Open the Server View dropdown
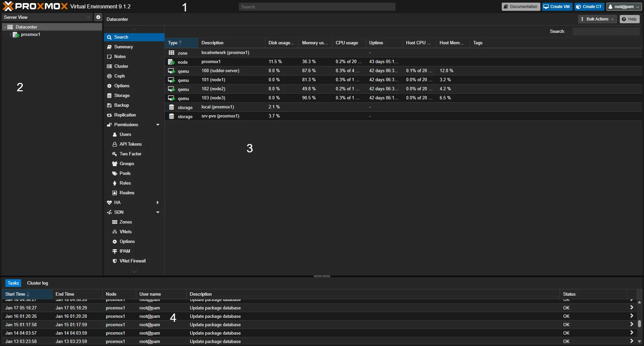This screenshot has height=346, width=644. pos(88,17)
